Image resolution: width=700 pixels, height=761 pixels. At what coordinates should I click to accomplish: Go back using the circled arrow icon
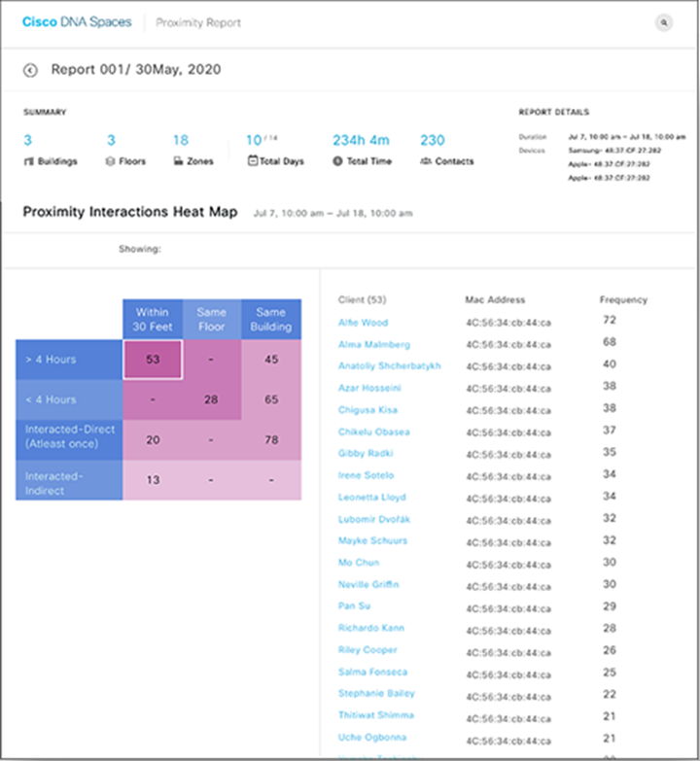tap(30, 70)
